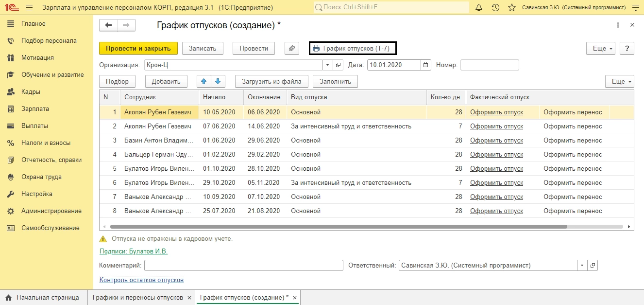Switch to Графики и переносы отпусков tab

pos(137,297)
